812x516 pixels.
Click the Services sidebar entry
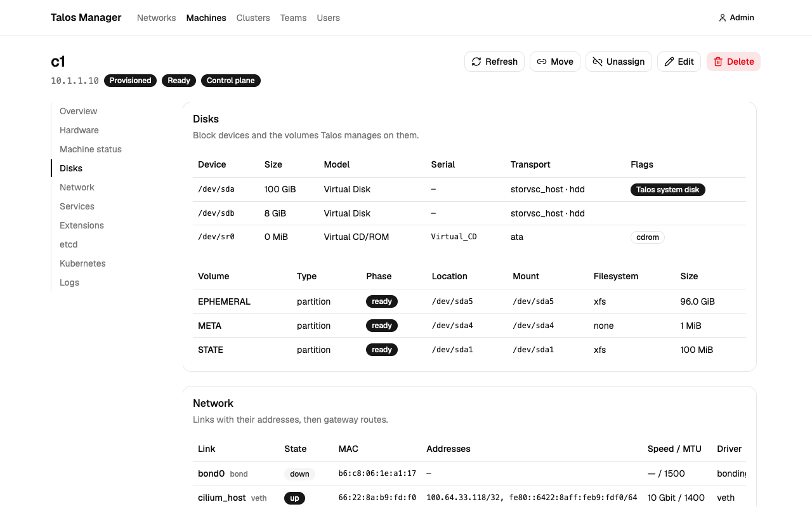[77, 206]
